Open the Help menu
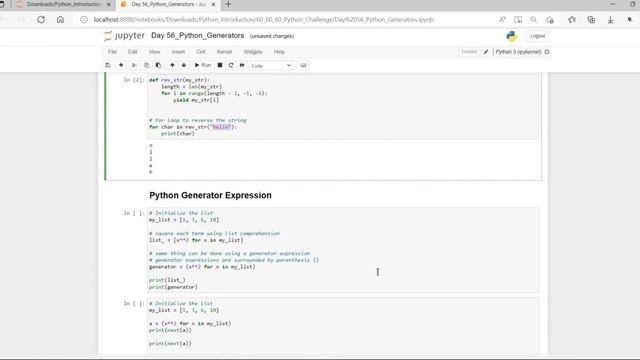 (x=279, y=52)
